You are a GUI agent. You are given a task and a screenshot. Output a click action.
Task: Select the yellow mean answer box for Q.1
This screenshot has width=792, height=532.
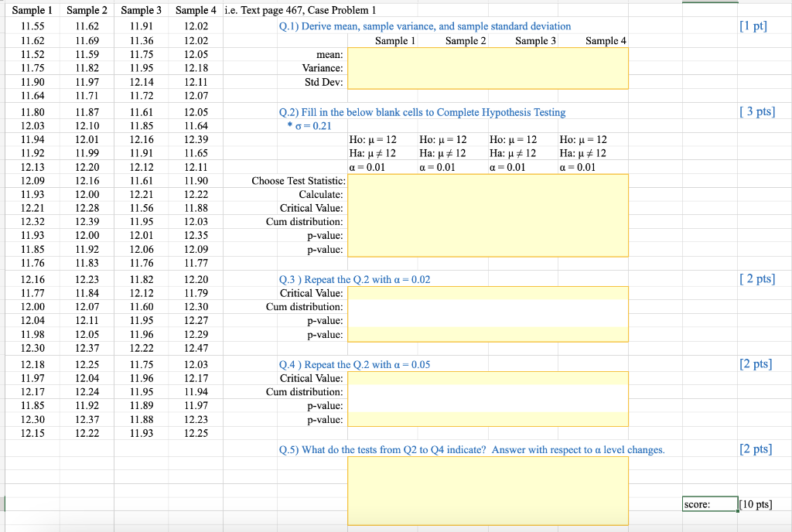pos(487,54)
